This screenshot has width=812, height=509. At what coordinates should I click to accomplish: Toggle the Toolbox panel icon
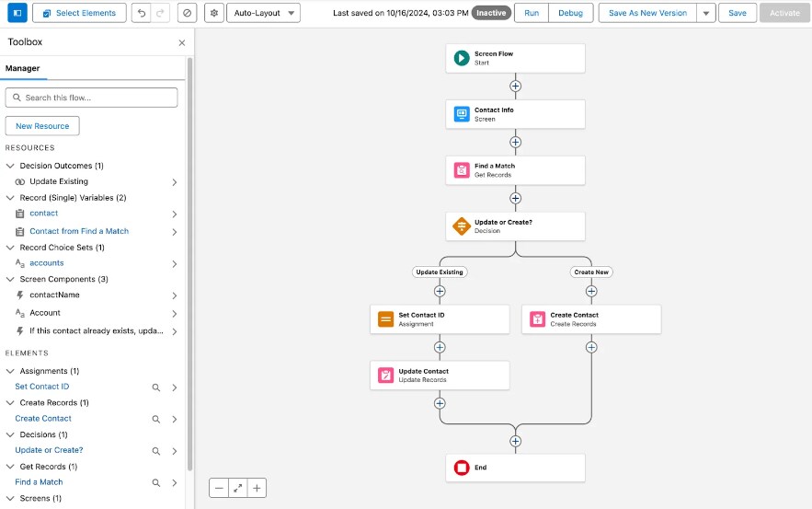point(17,13)
